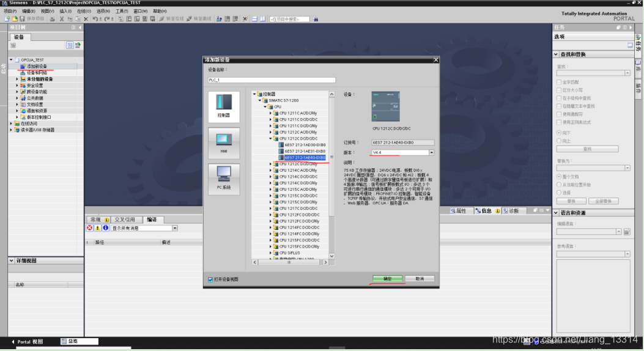
Task: Click the 总览 overview taskbar item
Action: [x=80, y=341]
